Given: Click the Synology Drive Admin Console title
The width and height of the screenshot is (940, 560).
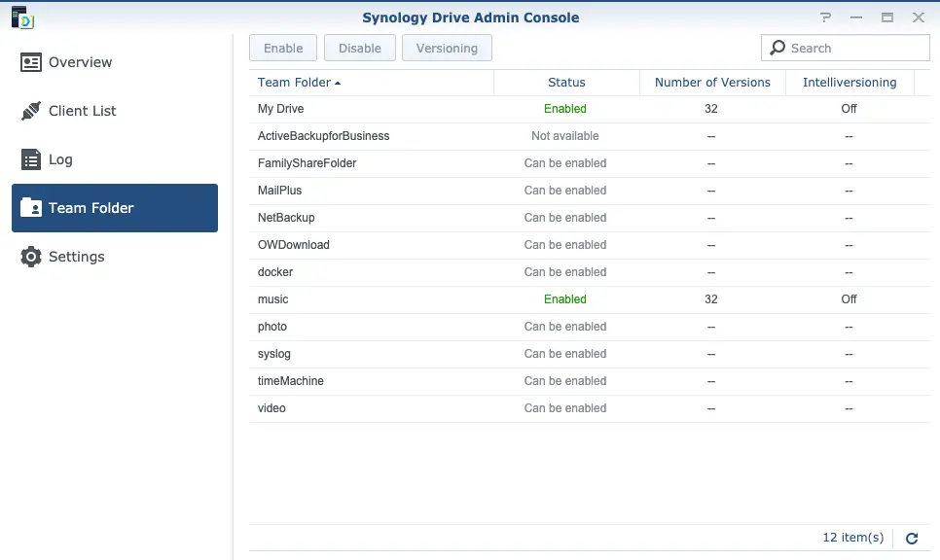Looking at the screenshot, I should [471, 17].
